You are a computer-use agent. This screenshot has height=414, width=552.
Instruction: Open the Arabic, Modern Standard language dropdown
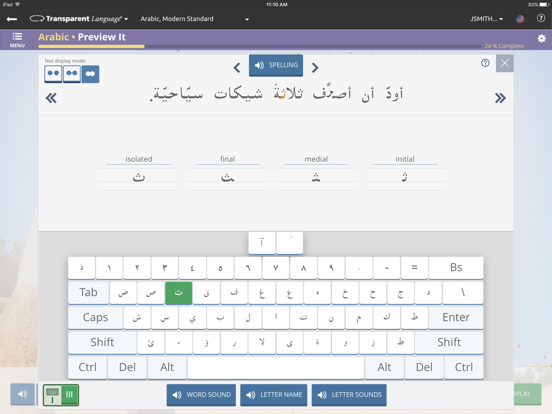coord(194,19)
